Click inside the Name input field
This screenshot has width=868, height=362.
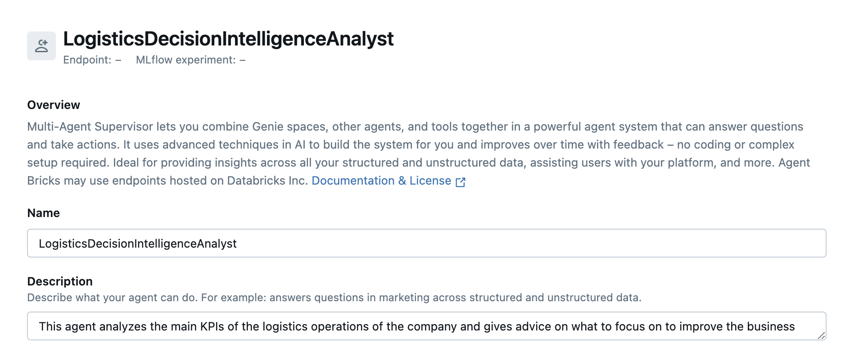pos(426,244)
